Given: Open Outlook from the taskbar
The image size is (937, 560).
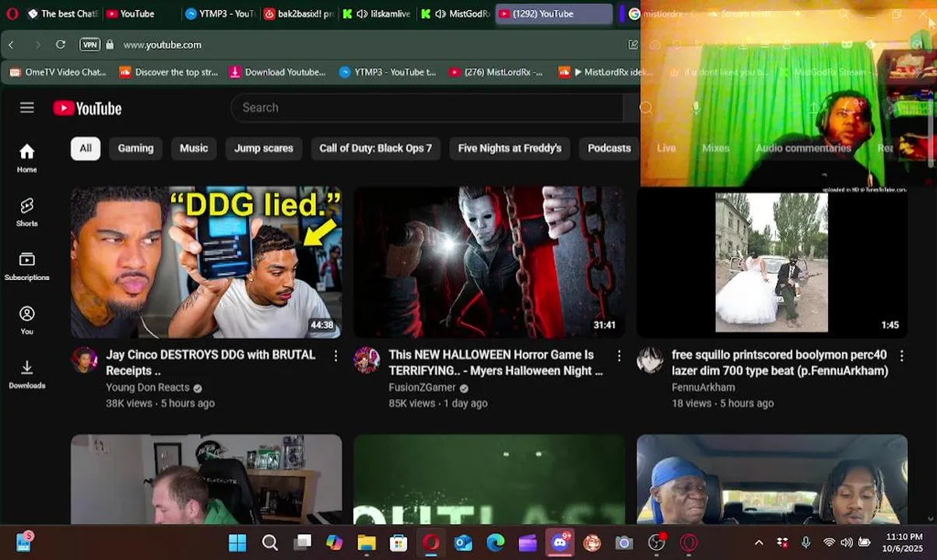Looking at the screenshot, I should pos(463,543).
